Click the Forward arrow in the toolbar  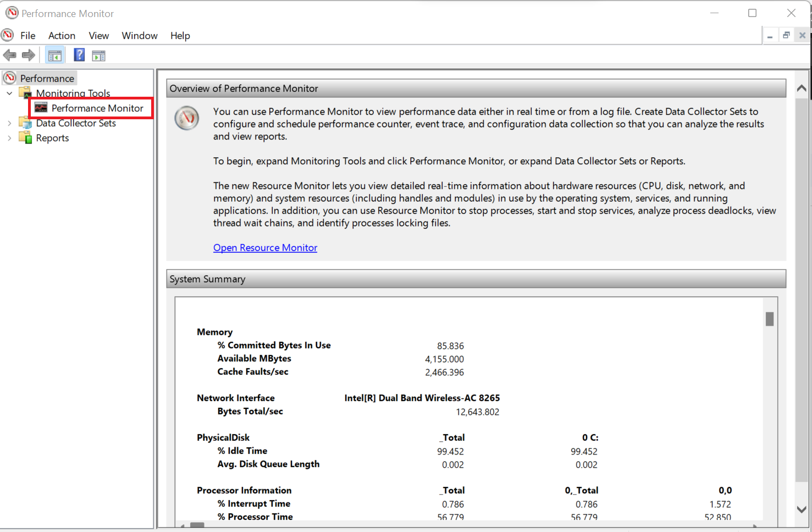[29, 56]
